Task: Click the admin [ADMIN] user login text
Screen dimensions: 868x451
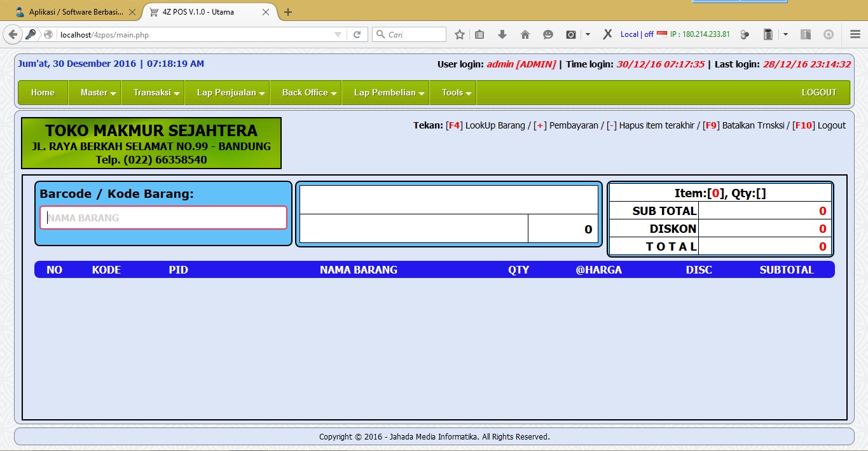Action: pyautogui.click(x=521, y=64)
